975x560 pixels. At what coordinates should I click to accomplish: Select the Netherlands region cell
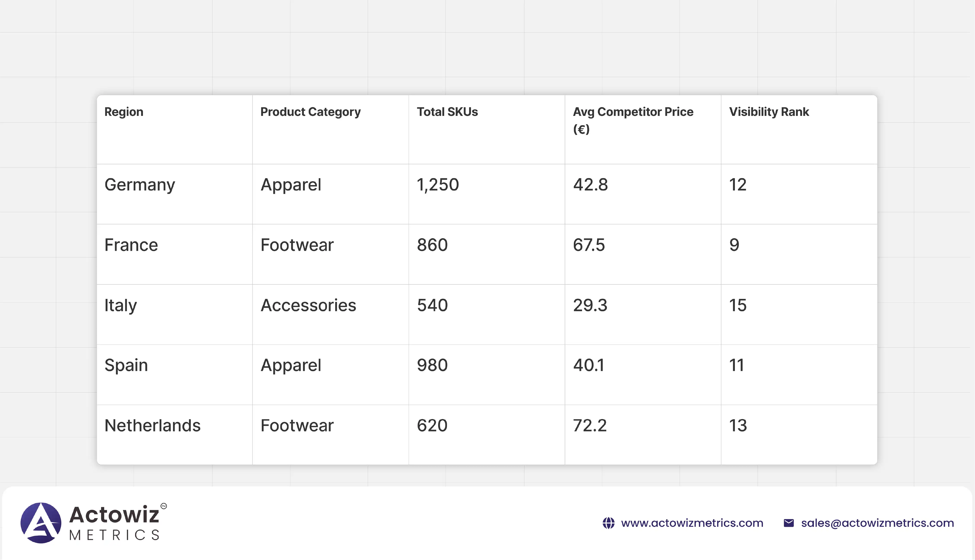coord(152,426)
